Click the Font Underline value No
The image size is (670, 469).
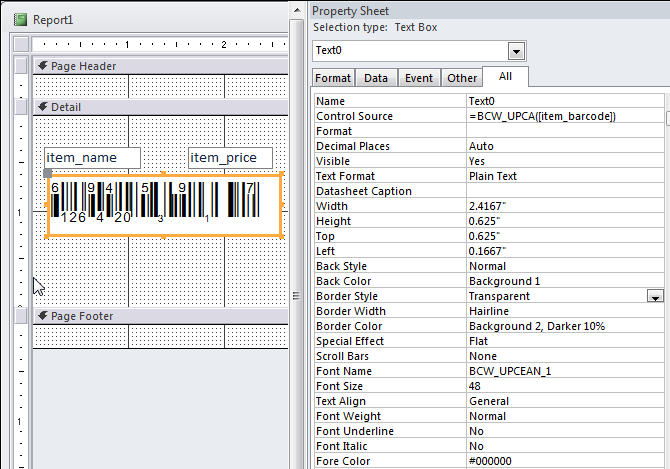click(x=565, y=431)
